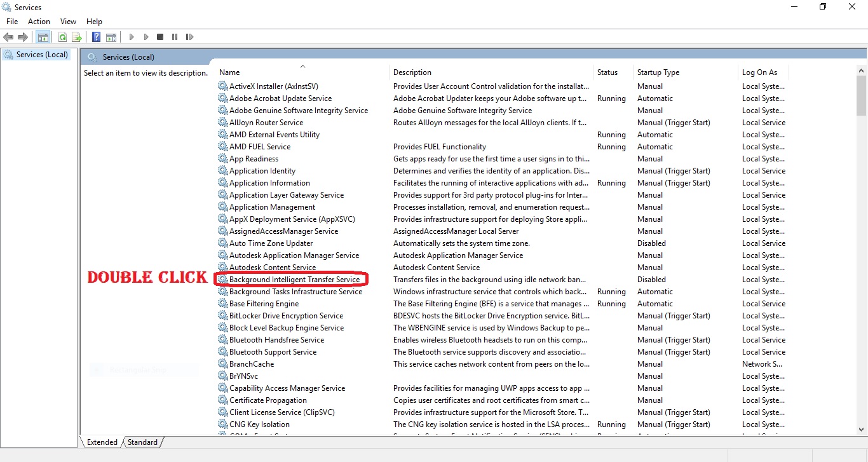Viewport: 868px width, 462px height.
Task: Click "AssignedAccessManager Local Server" description text
Action: pos(456,231)
